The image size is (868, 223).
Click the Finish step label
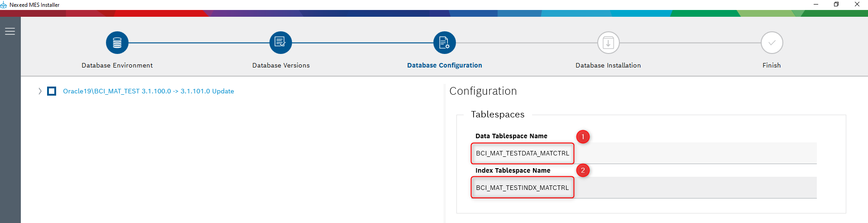772,65
